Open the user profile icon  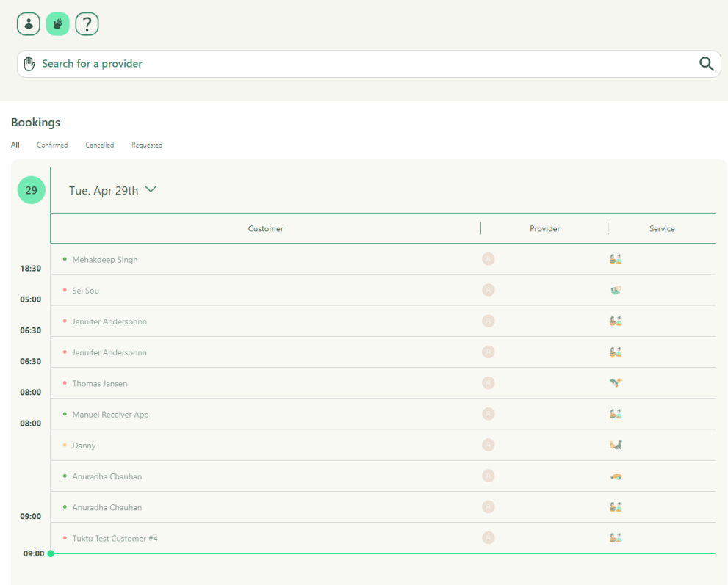click(x=29, y=24)
